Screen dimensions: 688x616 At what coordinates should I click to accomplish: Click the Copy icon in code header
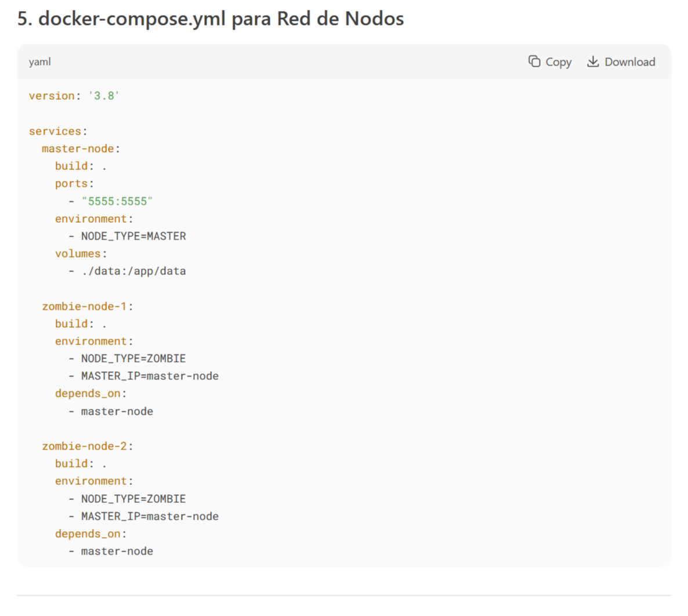click(534, 61)
